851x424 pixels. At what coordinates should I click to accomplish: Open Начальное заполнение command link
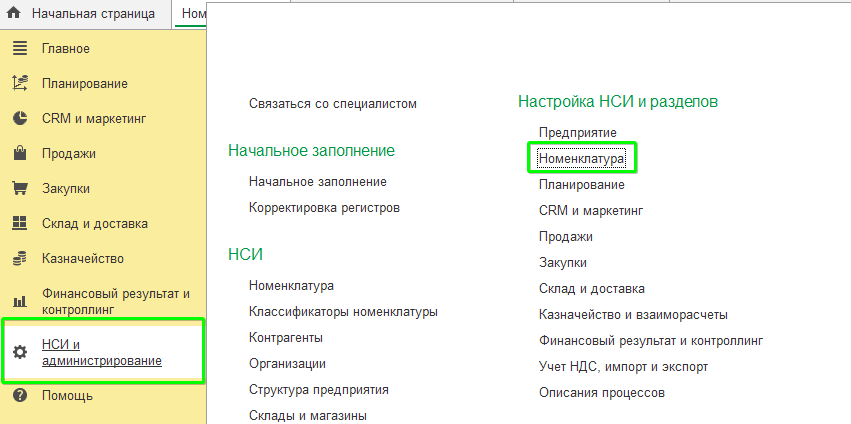[x=317, y=181]
